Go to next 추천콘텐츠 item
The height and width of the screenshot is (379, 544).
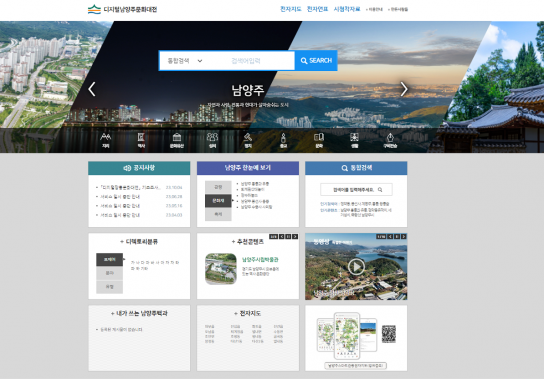[295, 237]
